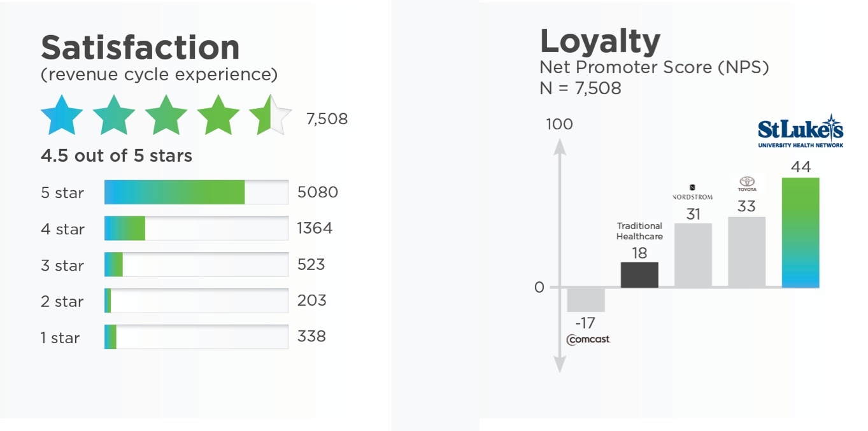Click the 3 star label
Screen dimensions: 868x431
(x=62, y=265)
